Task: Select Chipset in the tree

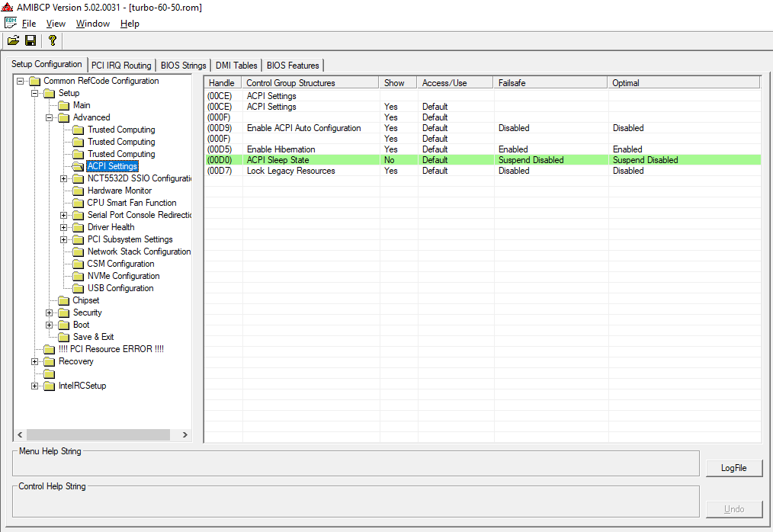Action: pos(86,301)
